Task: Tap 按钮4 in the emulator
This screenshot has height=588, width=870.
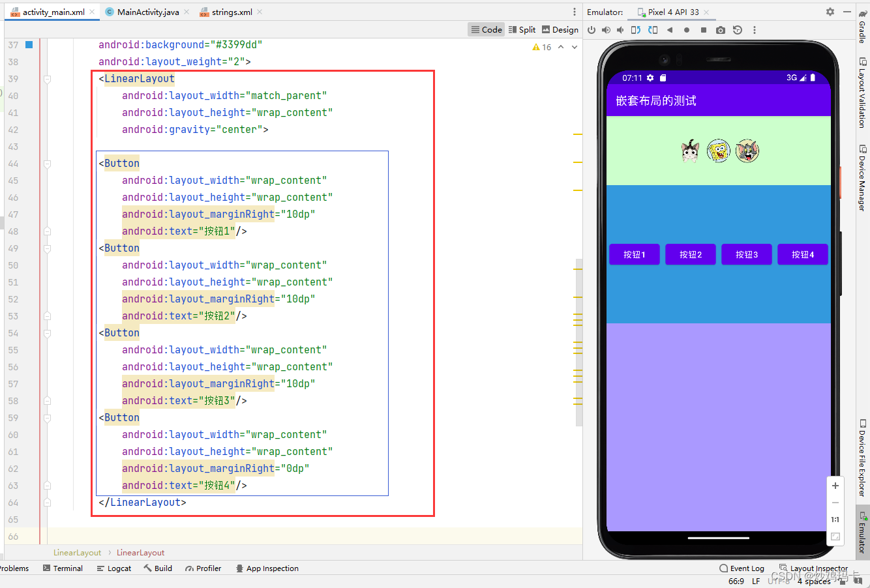Action: [x=803, y=254]
